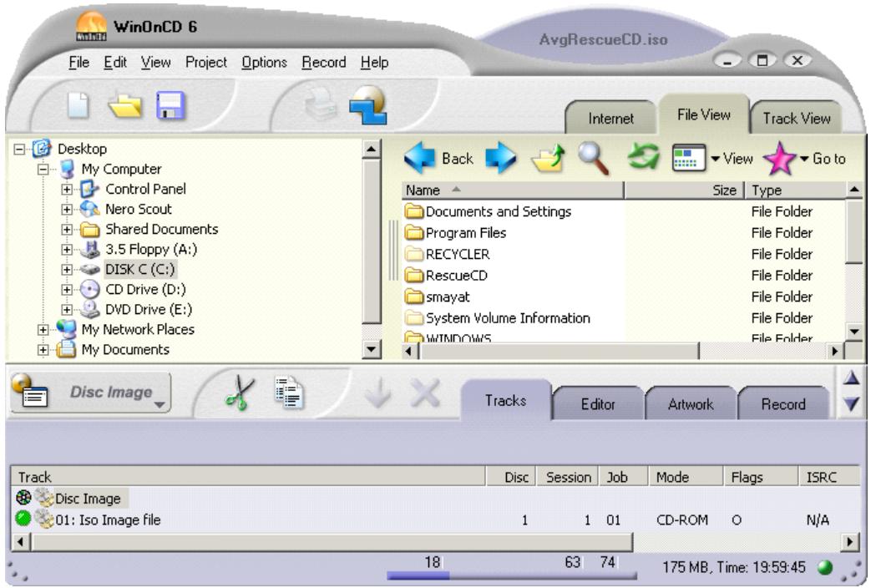
Task: Click the pink star favorites icon
Action: tap(779, 158)
